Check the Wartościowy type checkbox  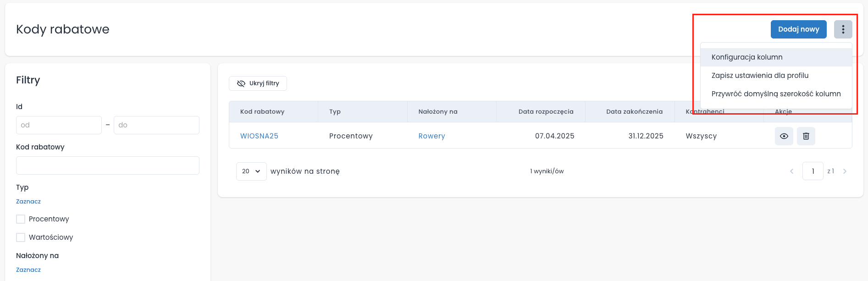(x=21, y=237)
